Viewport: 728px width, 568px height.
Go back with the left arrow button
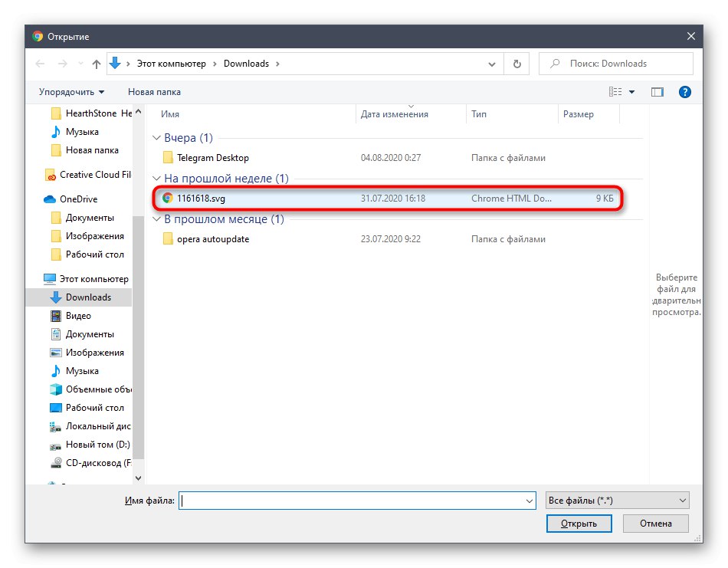click(x=41, y=64)
